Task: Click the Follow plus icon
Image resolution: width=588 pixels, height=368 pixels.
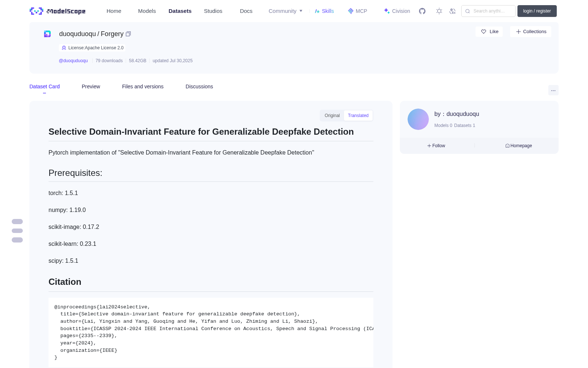Action: 429,146
